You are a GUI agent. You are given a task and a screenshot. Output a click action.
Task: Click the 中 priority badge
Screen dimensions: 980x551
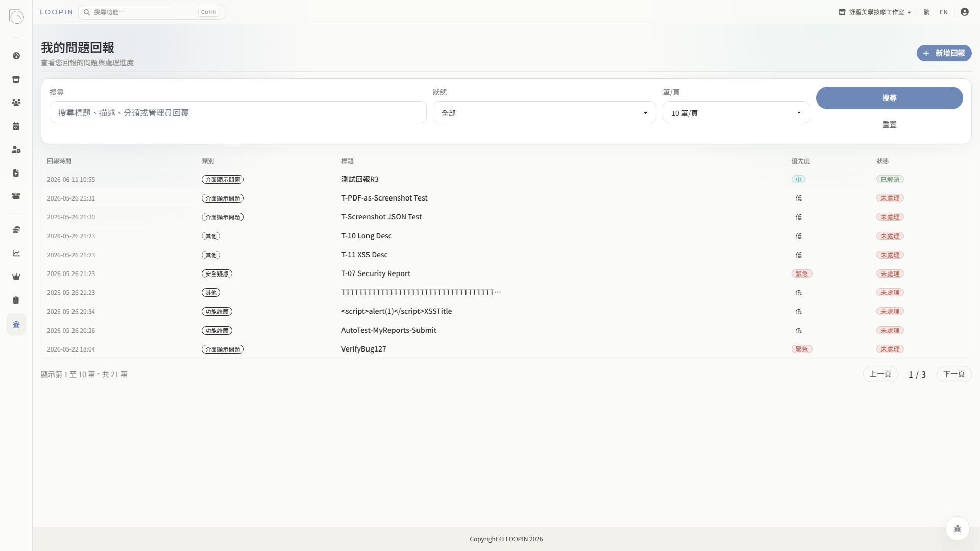click(798, 180)
